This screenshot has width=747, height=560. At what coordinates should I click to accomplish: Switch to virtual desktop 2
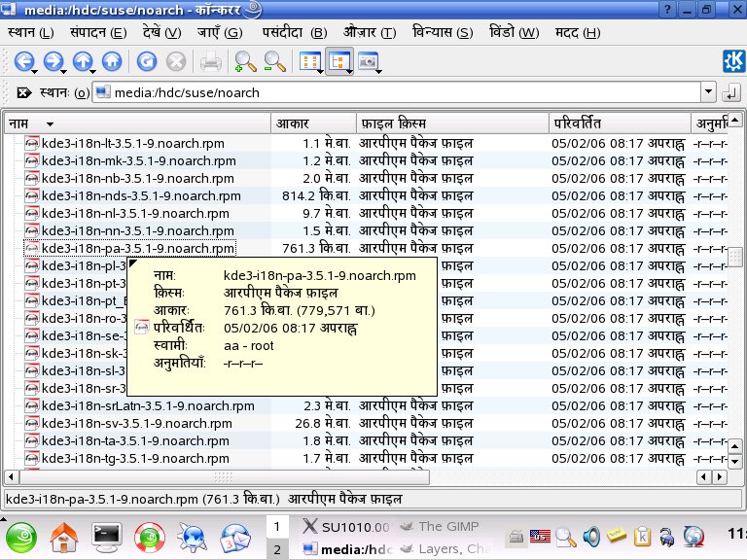click(x=277, y=549)
